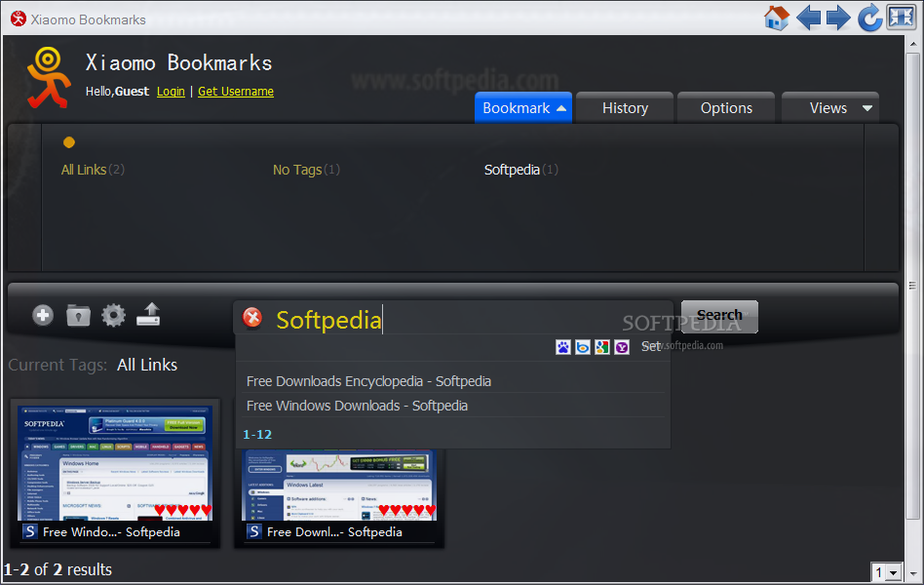Click the orange dot tag marker
Viewport: 924px width, 585px height.
point(69,142)
